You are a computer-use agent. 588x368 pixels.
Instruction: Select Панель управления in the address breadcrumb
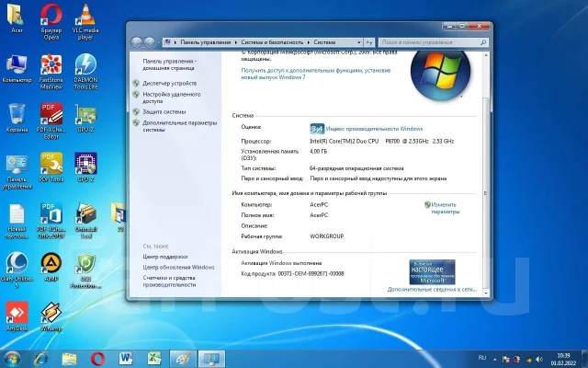[206, 42]
